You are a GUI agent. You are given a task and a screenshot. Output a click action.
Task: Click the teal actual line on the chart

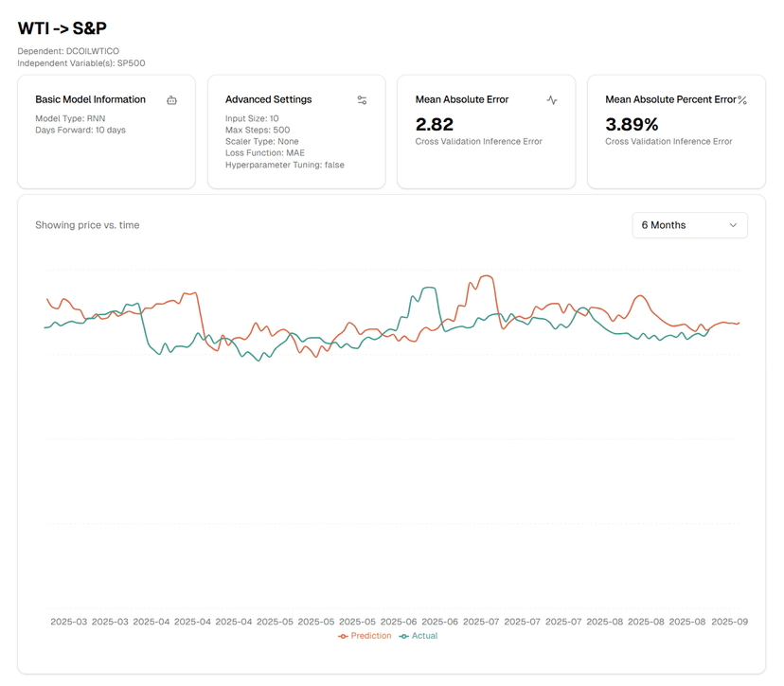pos(428,287)
